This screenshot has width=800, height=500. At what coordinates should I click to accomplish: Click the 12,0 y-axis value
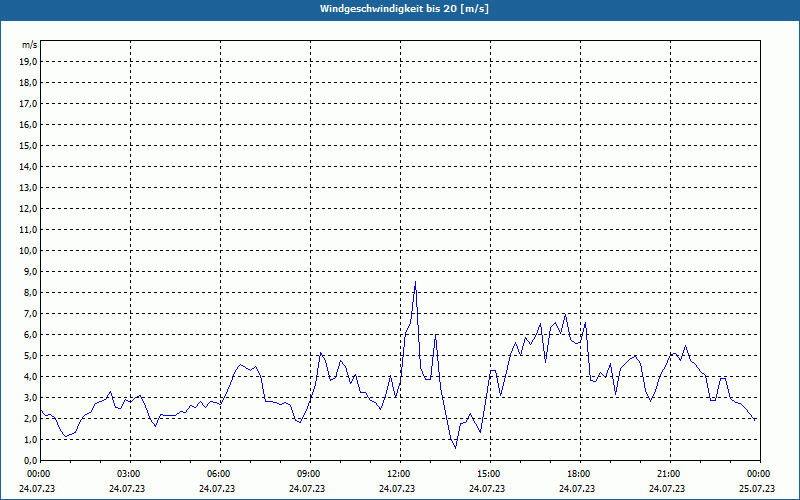click(28, 209)
